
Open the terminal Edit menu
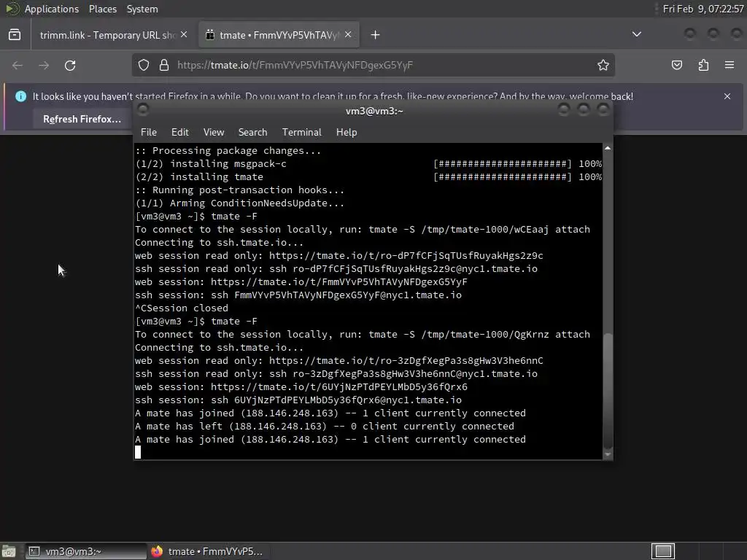pos(180,133)
